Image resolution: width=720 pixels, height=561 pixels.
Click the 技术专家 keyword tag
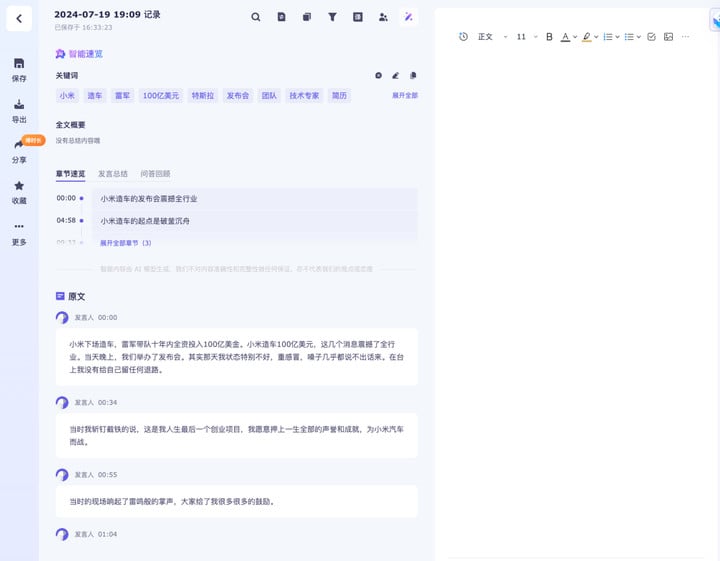coord(304,95)
